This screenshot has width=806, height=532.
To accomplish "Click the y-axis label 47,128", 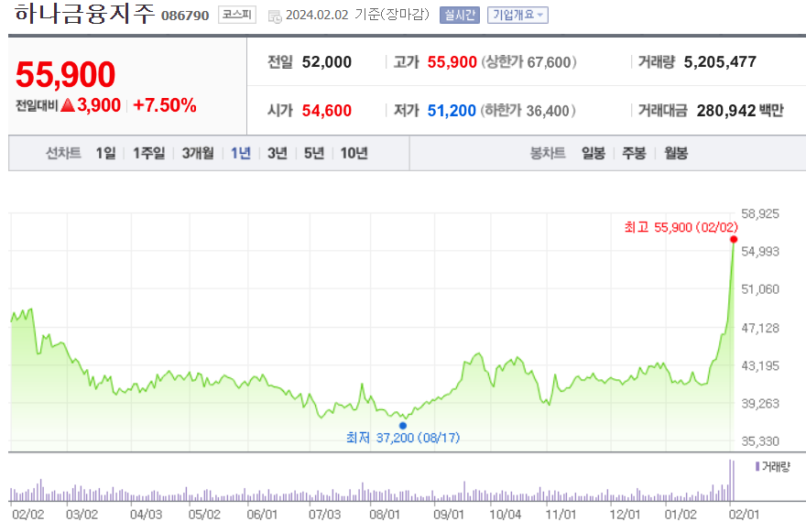I will click(760, 328).
